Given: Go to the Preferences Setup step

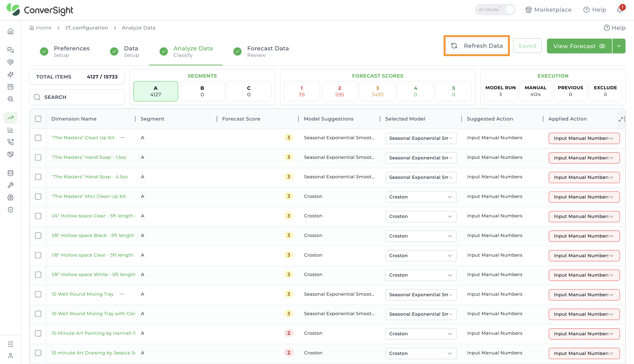Looking at the screenshot, I should click(65, 51).
